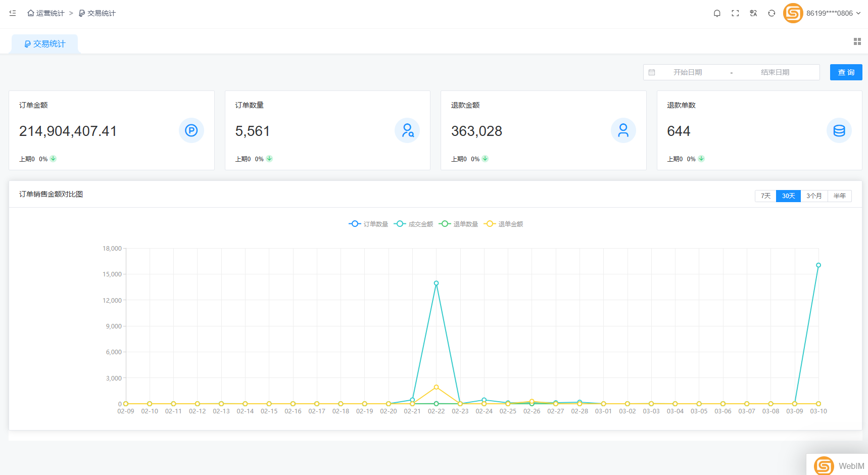Click the 订单金额 card icon
Image resolution: width=868 pixels, height=475 pixels.
point(191,131)
